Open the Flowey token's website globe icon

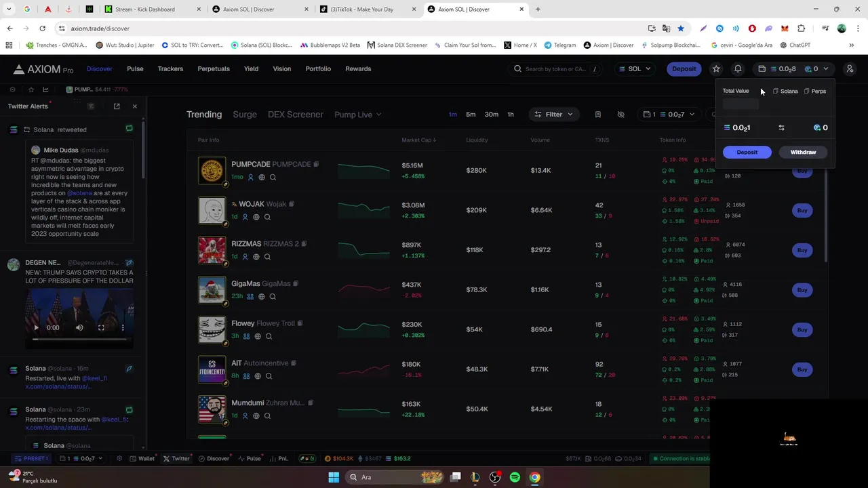pos(258,336)
